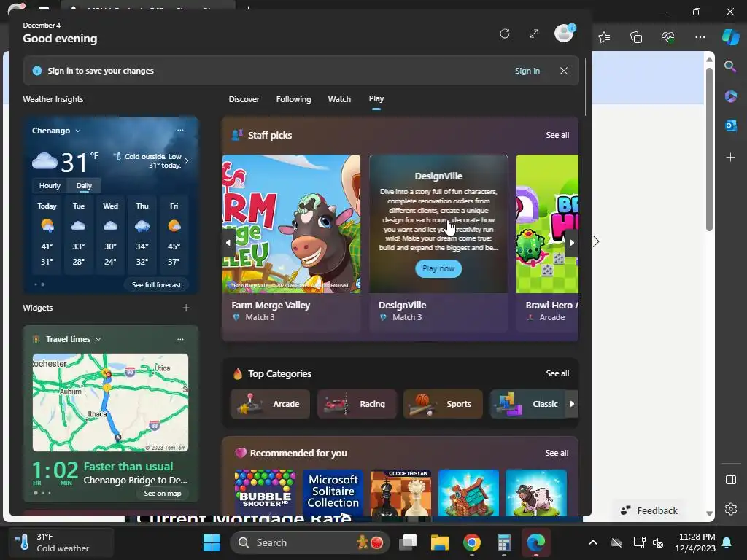This screenshot has height=560, width=747.
Task: Open Edge browser essentials heart icon
Action: pyautogui.click(x=668, y=37)
